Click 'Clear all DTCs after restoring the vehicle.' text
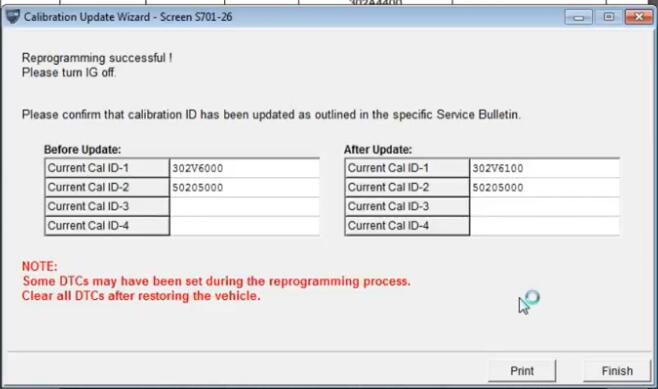This screenshot has width=658, height=389. (141, 296)
